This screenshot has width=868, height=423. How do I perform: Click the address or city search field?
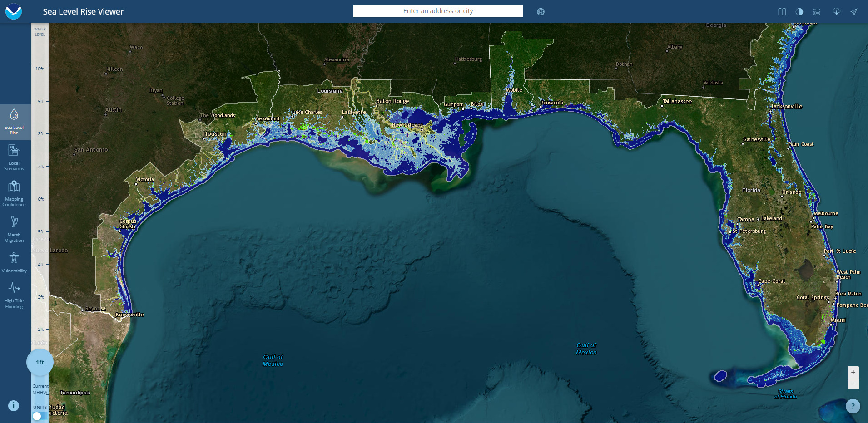(x=438, y=11)
